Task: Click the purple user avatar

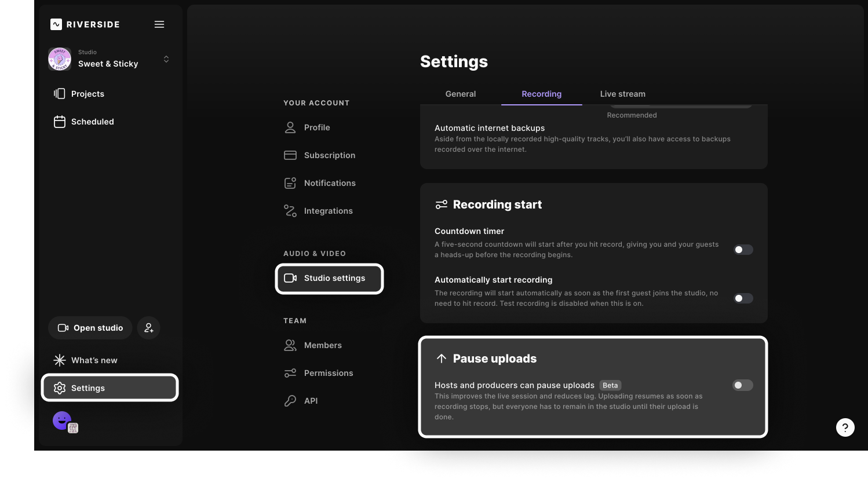Action: click(62, 420)
